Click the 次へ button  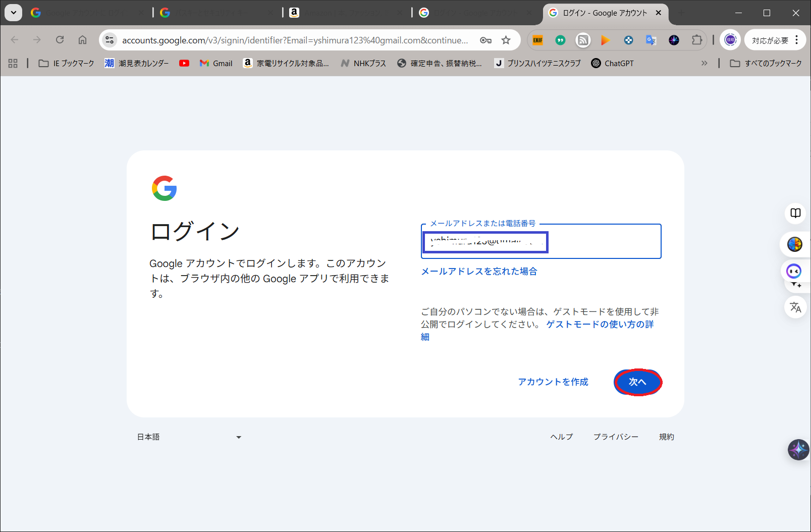pos(637,382)
